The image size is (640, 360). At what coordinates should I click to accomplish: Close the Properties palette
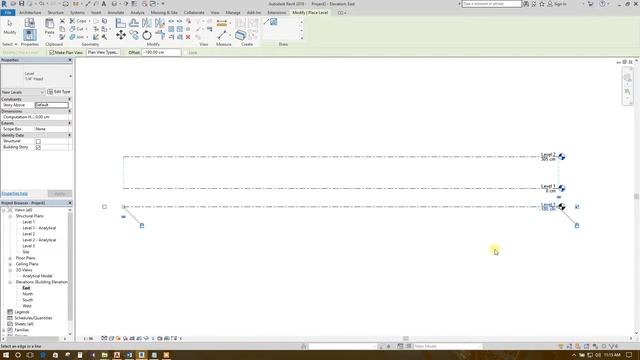[x=70, y=60]
